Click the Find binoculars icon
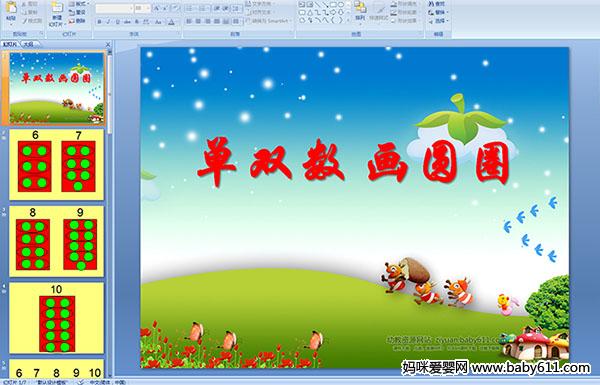Viewport: 600px width, 385px height. tap(432, 4)
